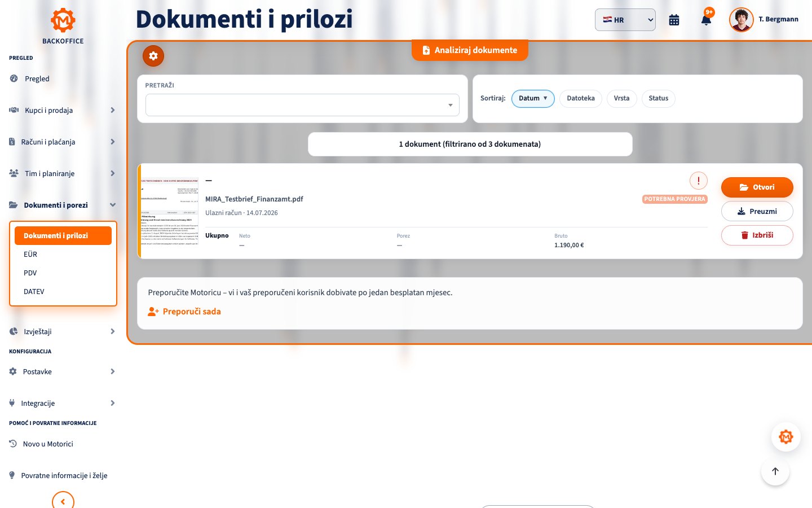The width and height of the screenshot is (812, 508).
Task: Download the document with Preuzmi
Action: [757, 211]
